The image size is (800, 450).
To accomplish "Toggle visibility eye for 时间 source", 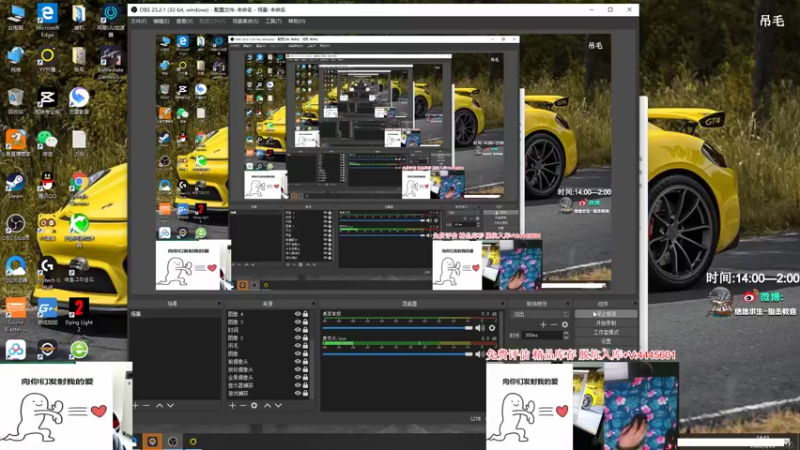I will click(297, 330).
